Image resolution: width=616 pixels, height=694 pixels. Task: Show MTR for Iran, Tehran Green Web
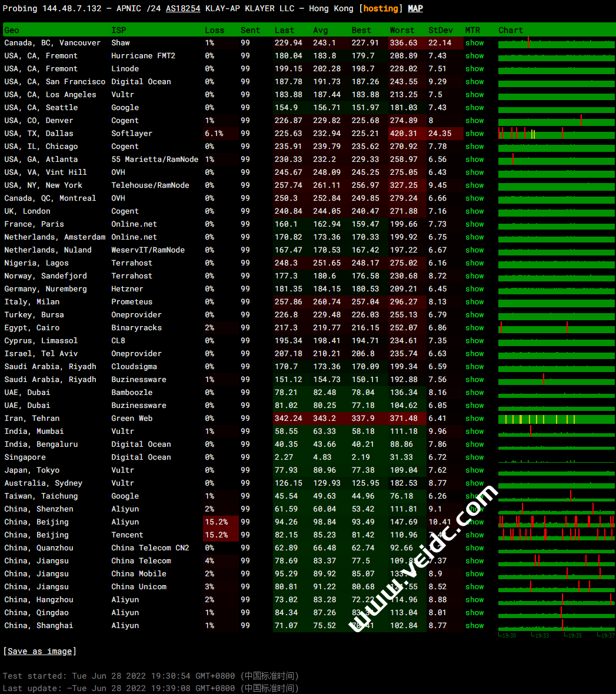[x=474, y=419]
